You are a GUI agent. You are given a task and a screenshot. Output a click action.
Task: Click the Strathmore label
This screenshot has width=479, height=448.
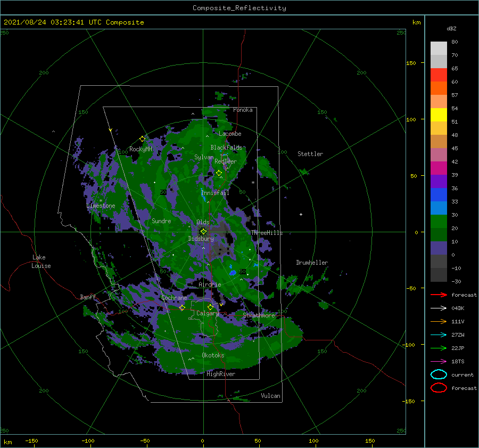pyautogui.click(x=259, y=315)
